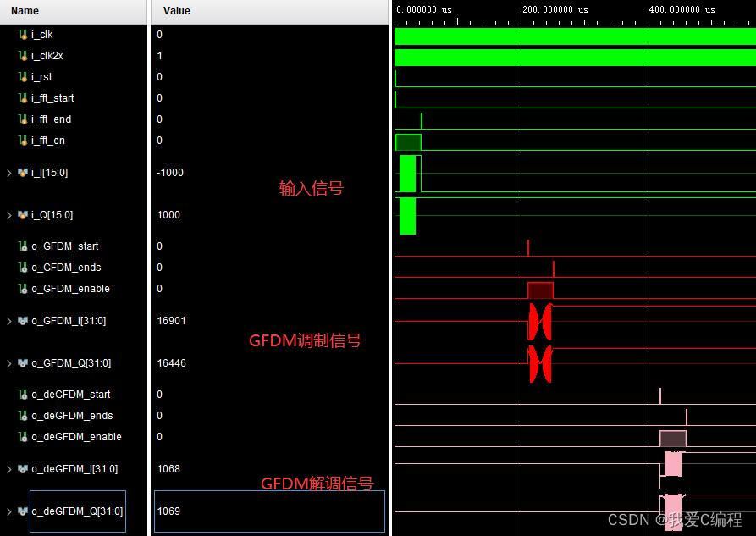This screenshot has width=756, height=536.
Task: Click the i_fft_start signal icon
Action: [23, 98]
